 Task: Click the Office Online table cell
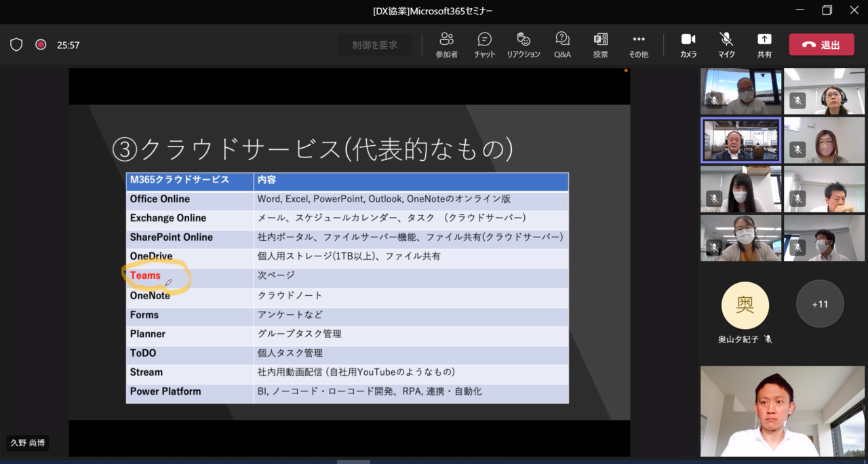[190, 199]
